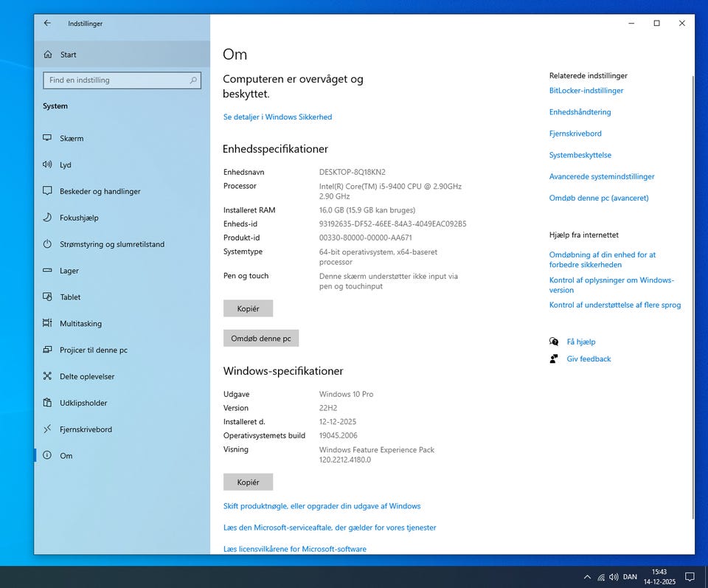This screenshot has width=708, height=588.
Task: Click the Giv feedback person icon
Action: coord(554,359)
